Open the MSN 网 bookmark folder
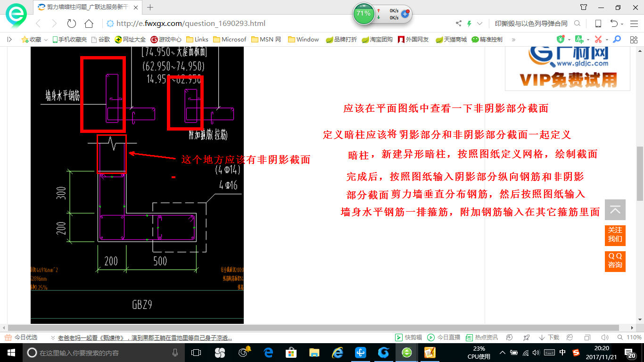 266,40
